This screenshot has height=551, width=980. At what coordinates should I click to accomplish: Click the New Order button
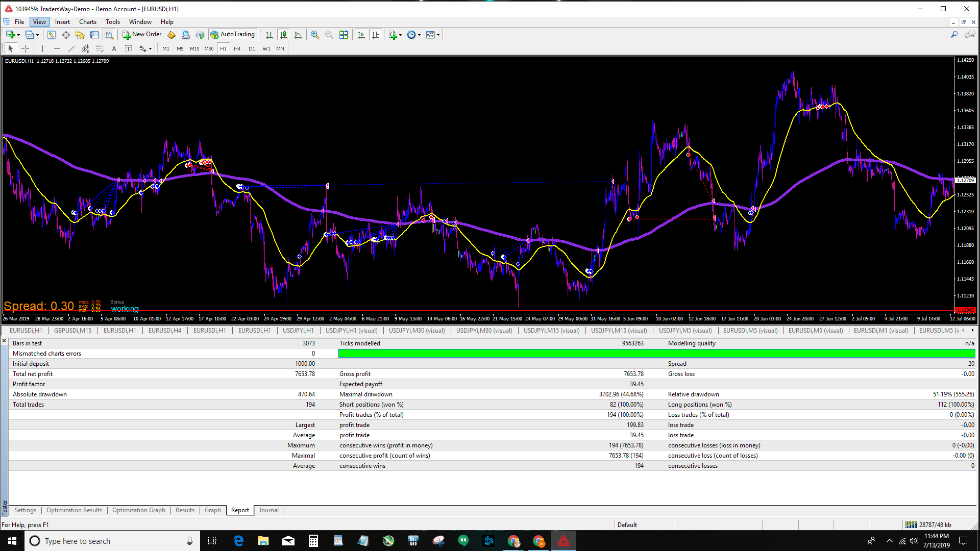(142, 35)
